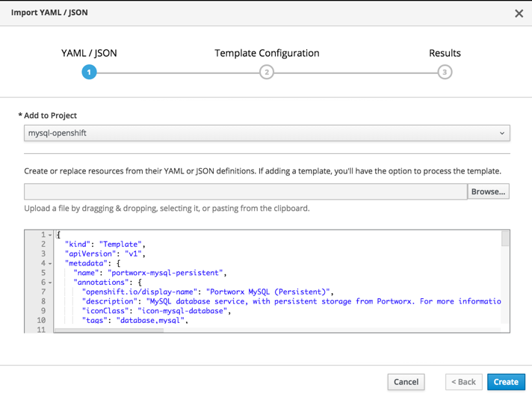Collapse the annotations fold arrow on line 6
Image resolution: width=532 pixels, height=400 pixels.
tap(50, 283)
